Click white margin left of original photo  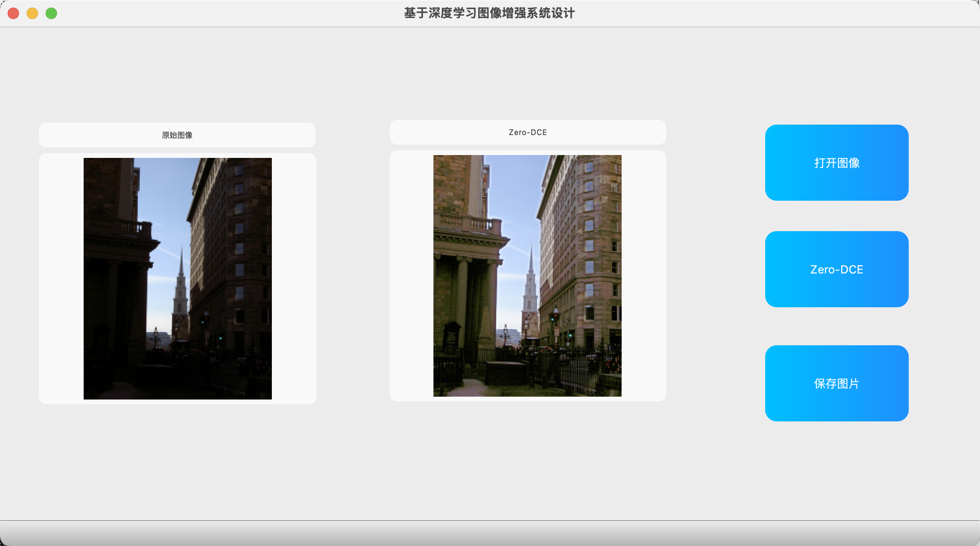pos(61,279)
